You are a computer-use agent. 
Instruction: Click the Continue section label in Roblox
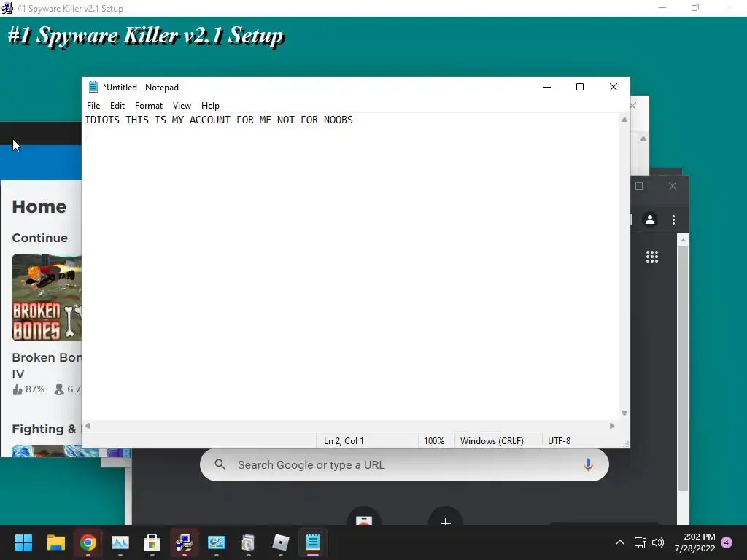tap(39, 238)
